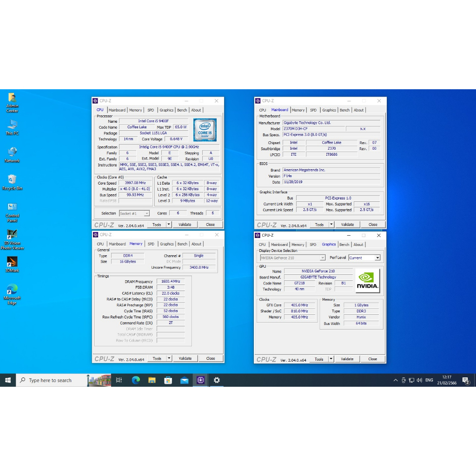Click the Windows search box

pyautogui.click(x=51, y=380)
